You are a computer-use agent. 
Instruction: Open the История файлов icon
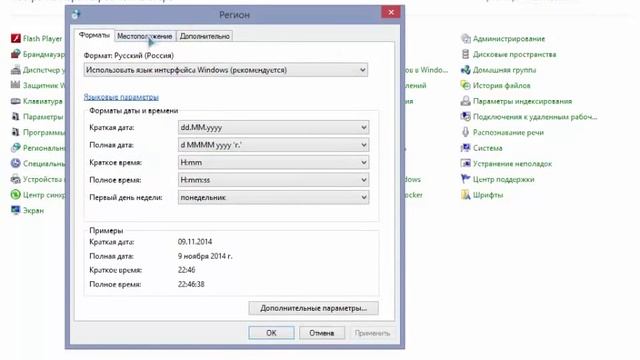pos(465,85)
